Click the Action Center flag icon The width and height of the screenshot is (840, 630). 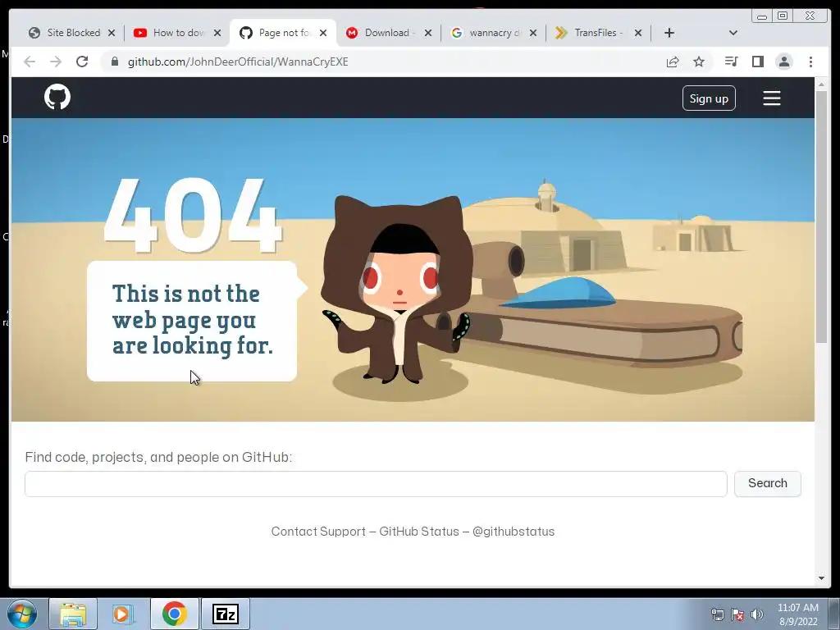coord(737,614)
